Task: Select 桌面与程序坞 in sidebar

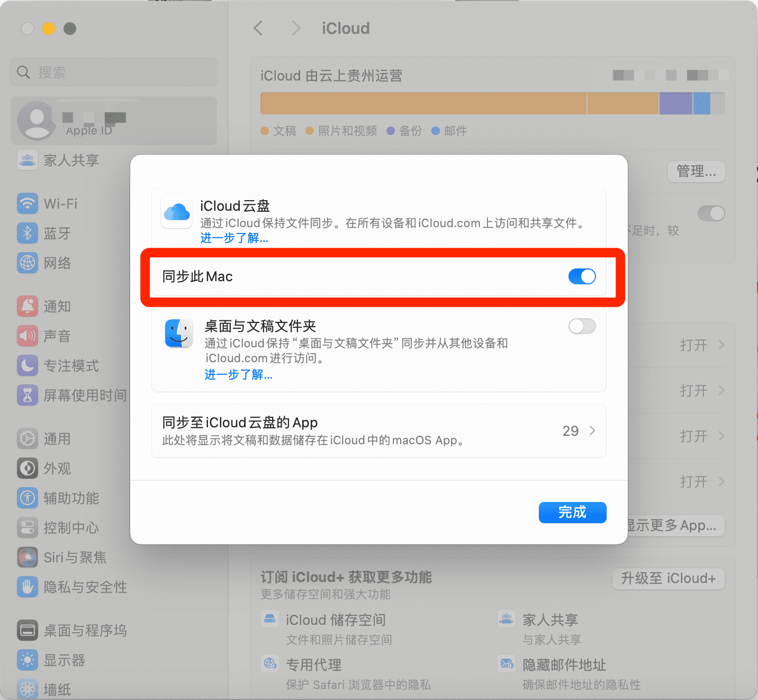Action: 85,630
